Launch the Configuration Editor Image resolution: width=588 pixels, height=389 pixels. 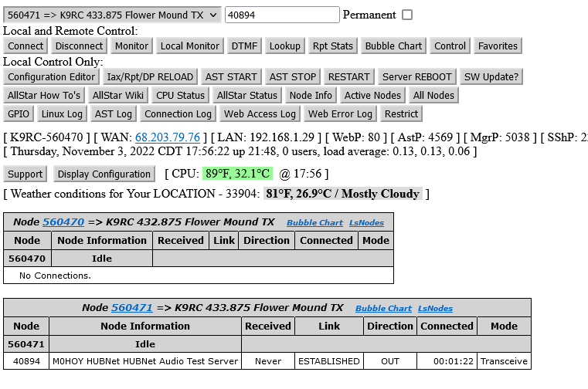(x=52, y=76)
